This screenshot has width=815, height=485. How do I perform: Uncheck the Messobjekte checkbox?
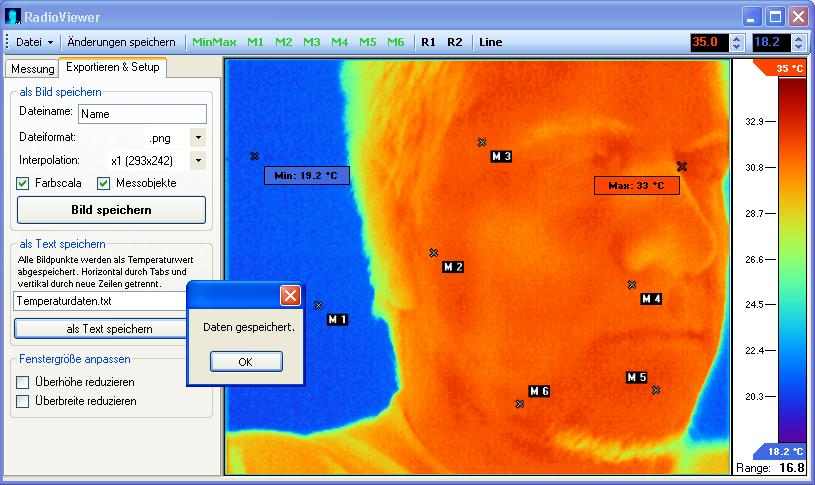(104, 184)
